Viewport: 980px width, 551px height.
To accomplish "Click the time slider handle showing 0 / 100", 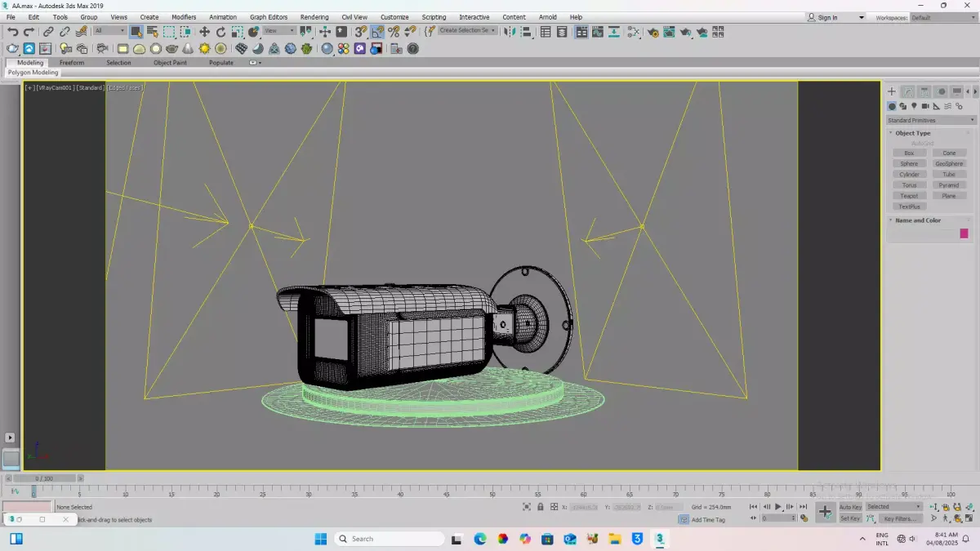I will (x=43, y=478).
